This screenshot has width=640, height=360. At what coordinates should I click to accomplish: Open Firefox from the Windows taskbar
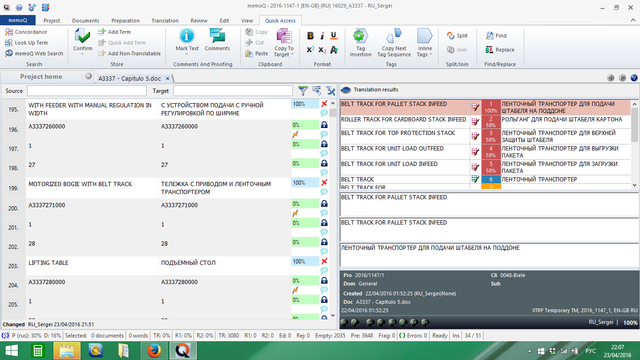point(153,350)
